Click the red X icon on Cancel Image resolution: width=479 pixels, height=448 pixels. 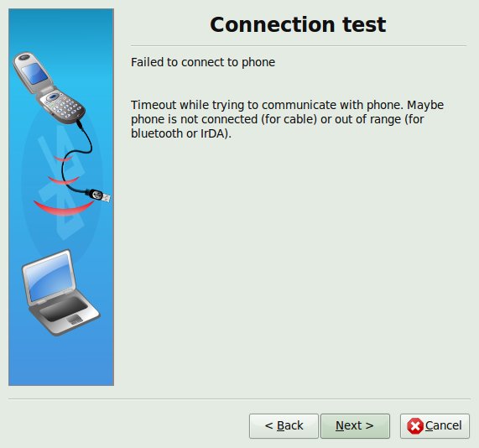(x=415, y=425)
